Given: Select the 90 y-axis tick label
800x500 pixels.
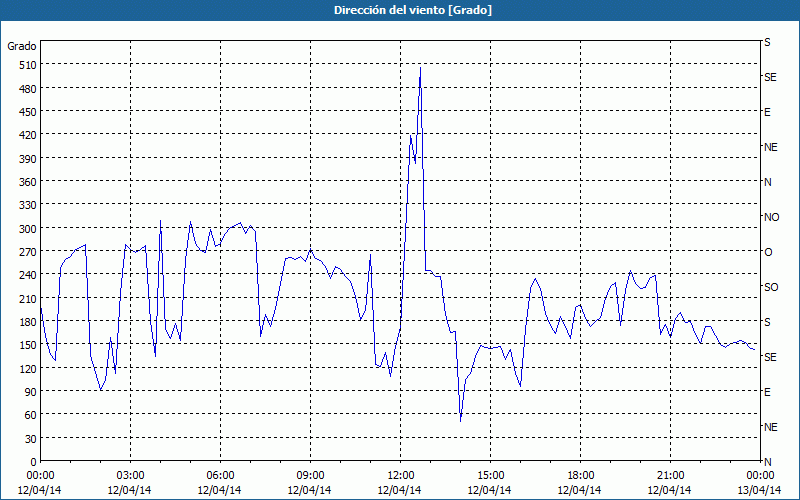Looking at the screenshot, I should pos(31,392).
